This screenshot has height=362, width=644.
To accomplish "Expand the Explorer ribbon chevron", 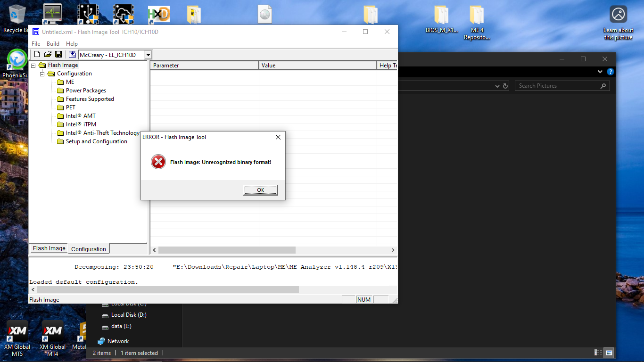I will pos(600,72).
